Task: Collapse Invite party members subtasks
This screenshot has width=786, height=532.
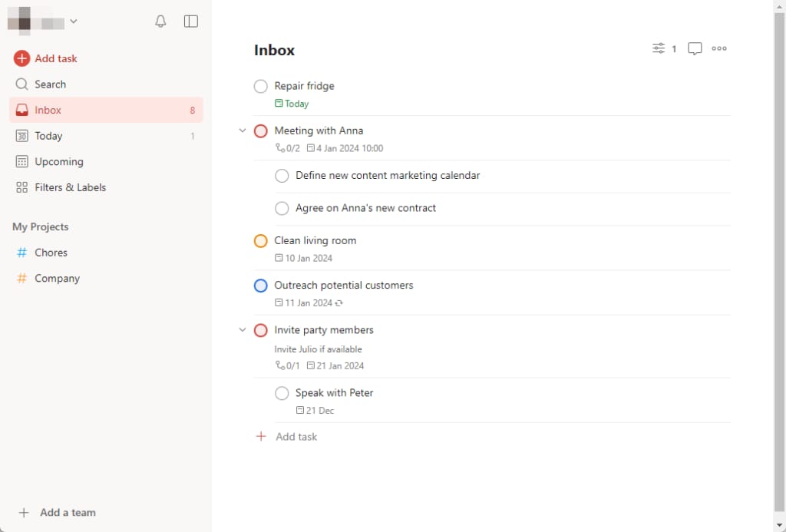Action: [243, 330]
